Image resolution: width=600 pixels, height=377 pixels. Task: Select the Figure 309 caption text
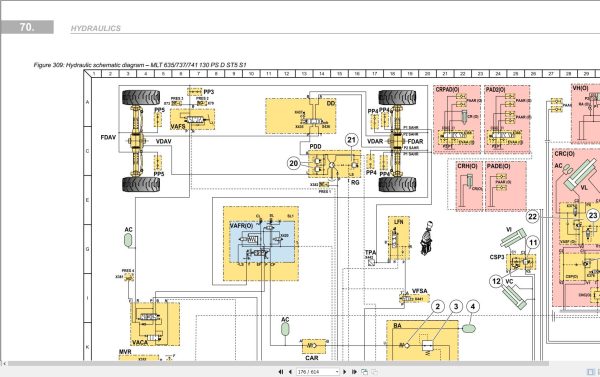click(140, 65)
